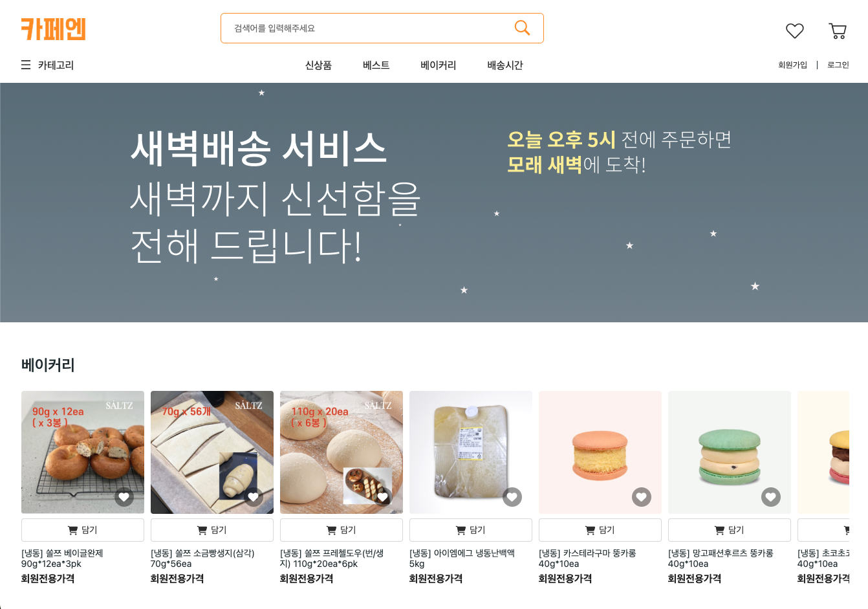Expand the 카테고리 hamburger menu
Screen dimensions: 868x609
click(x=47, y=65)
